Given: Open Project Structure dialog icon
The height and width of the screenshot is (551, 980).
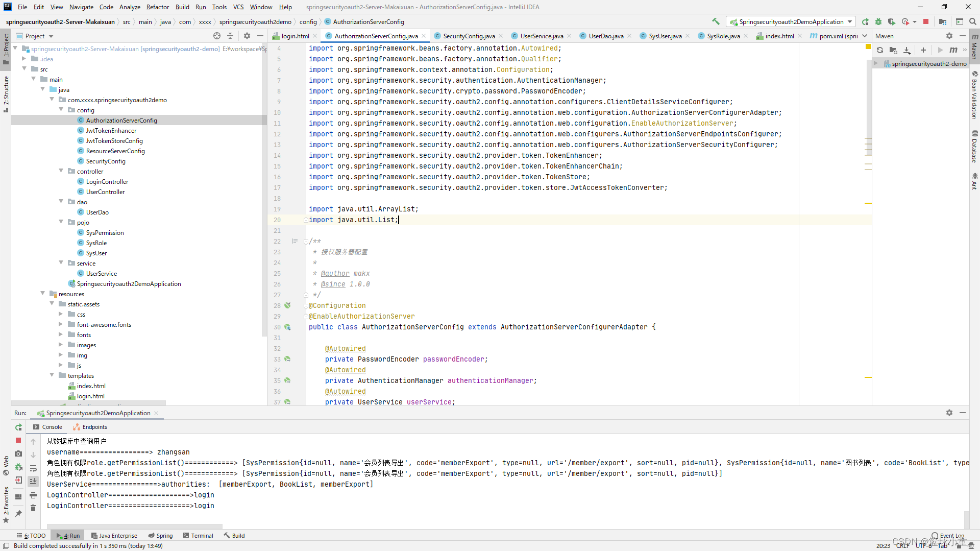Looking at the screenshot, I should point(943,21).
